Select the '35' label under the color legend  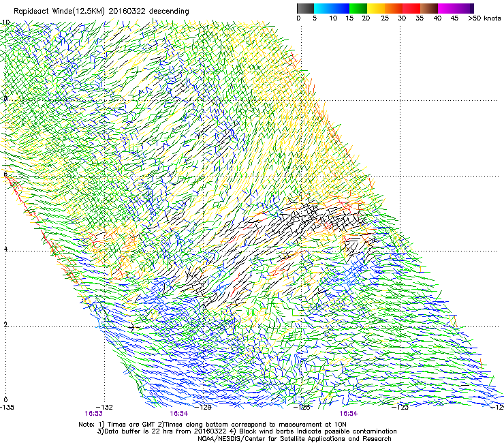(420, 18)
